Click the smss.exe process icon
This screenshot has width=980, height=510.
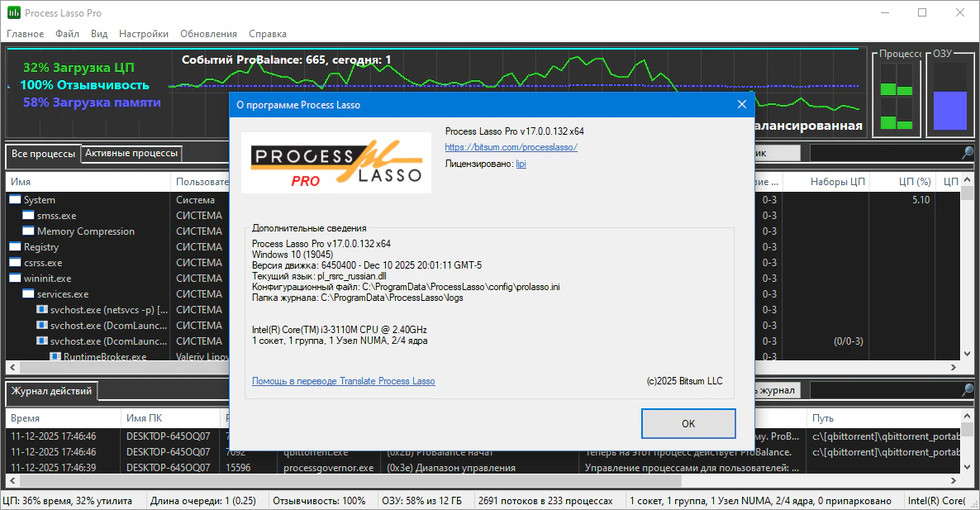(29, 216)
